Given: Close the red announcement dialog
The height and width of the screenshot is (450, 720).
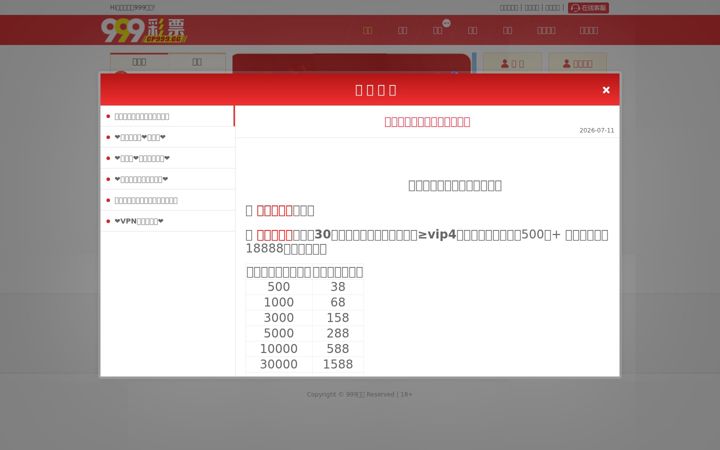Looking at the screenshot, I should pyautogui.click(x=606, y=90).
